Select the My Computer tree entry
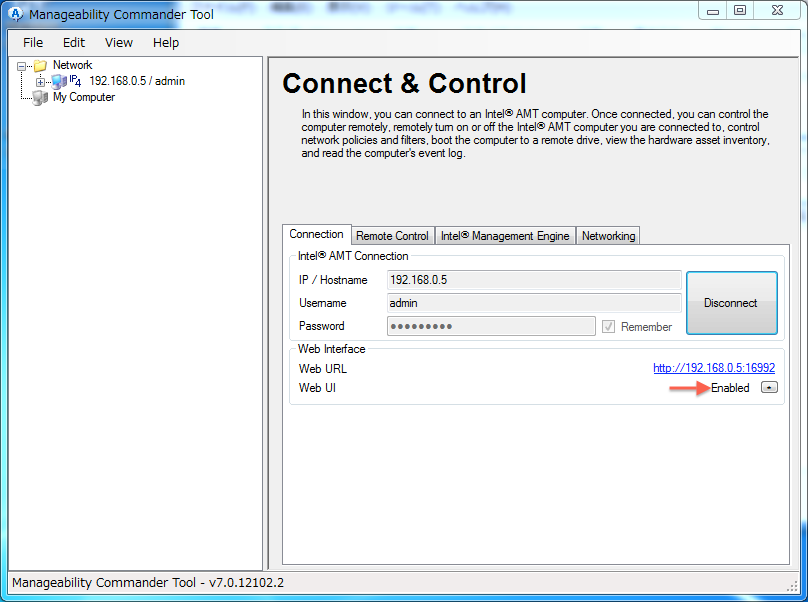 83,97
